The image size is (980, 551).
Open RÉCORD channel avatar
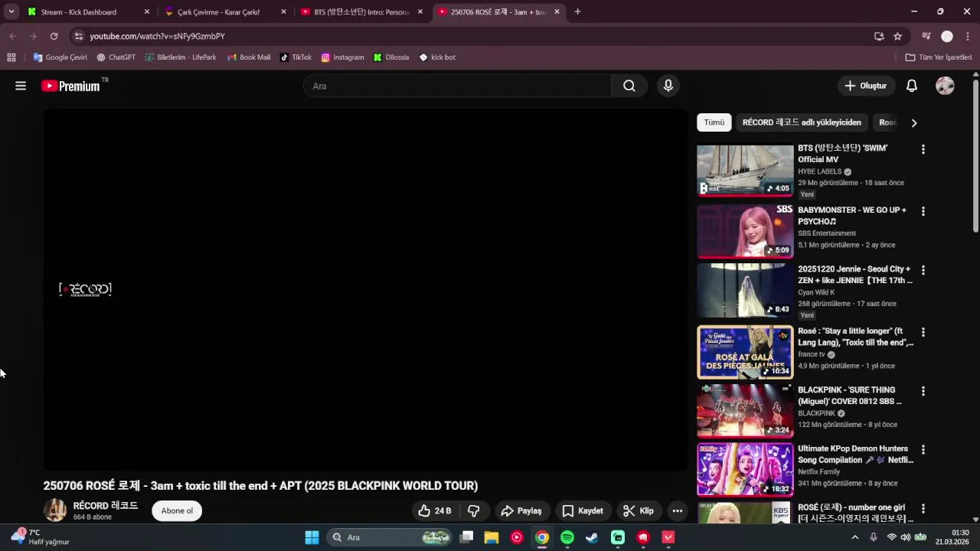(x=54, y=510)
